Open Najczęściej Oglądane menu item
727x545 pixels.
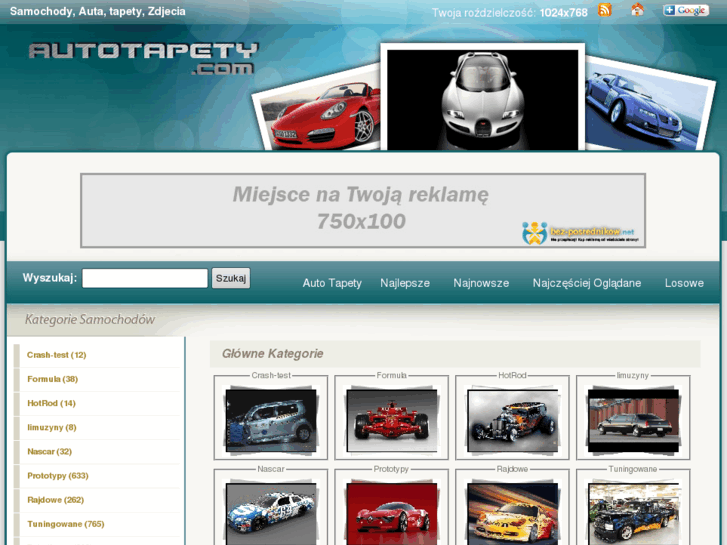(x=587, y=283)
